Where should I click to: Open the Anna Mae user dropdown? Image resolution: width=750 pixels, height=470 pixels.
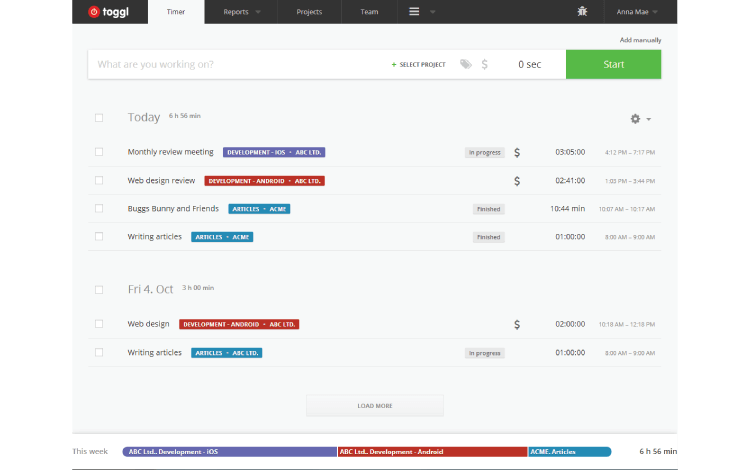(639, 12)
